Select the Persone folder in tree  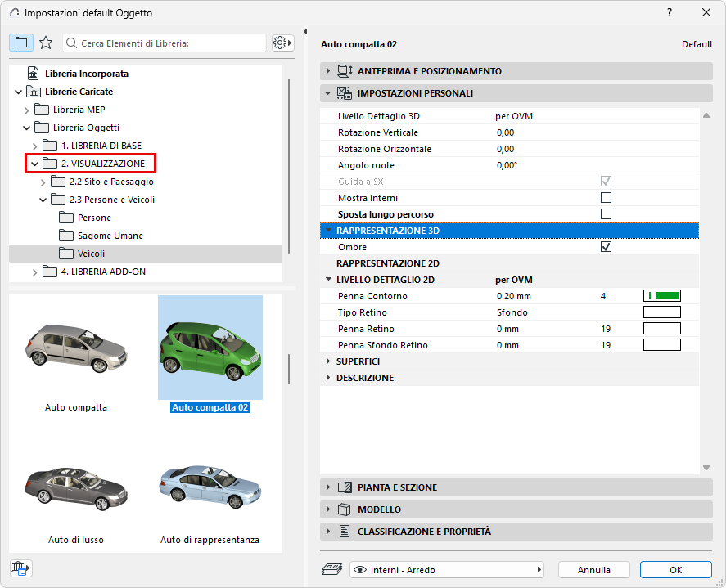click(94, 218)
